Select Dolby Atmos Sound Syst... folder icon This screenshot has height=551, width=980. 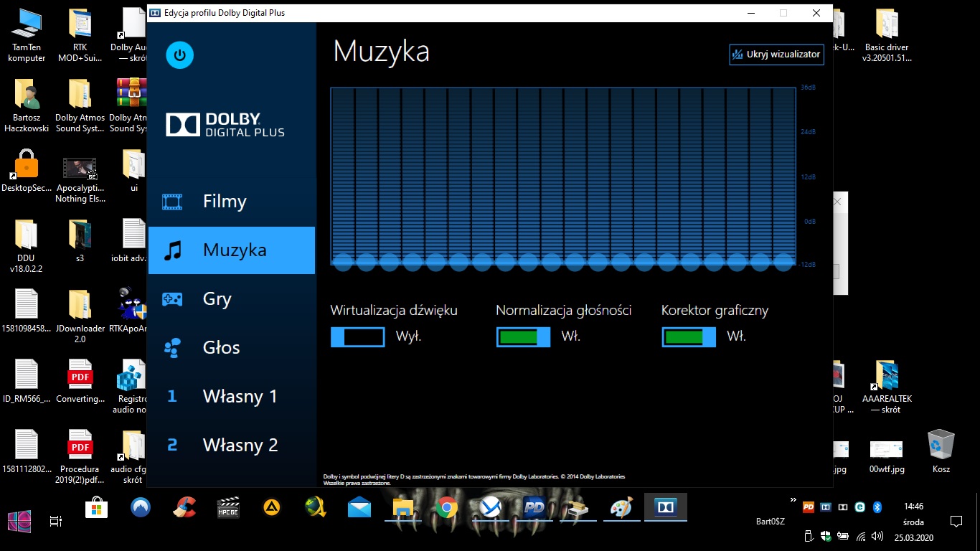80,105
